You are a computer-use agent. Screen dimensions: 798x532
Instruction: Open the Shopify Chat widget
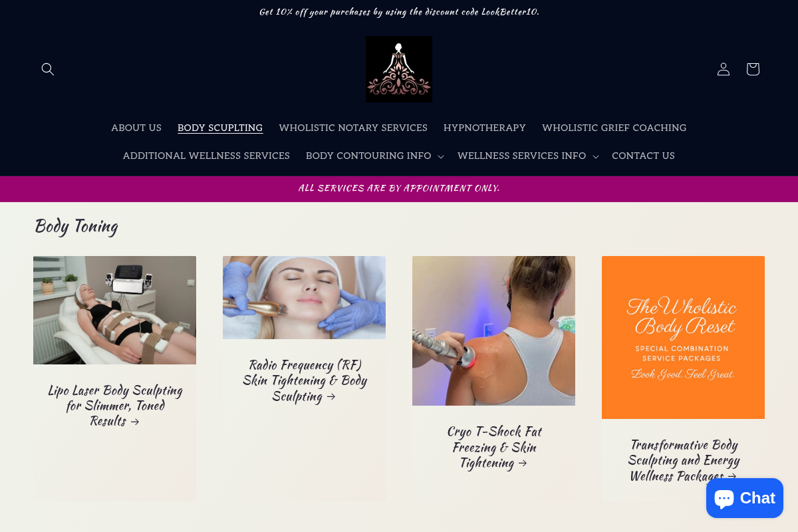tap(745, 498)
